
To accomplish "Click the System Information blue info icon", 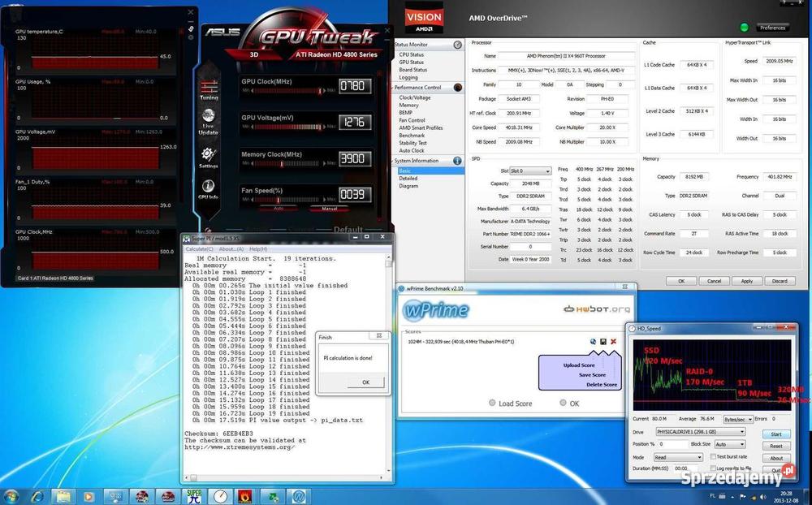I will (458, 161).
